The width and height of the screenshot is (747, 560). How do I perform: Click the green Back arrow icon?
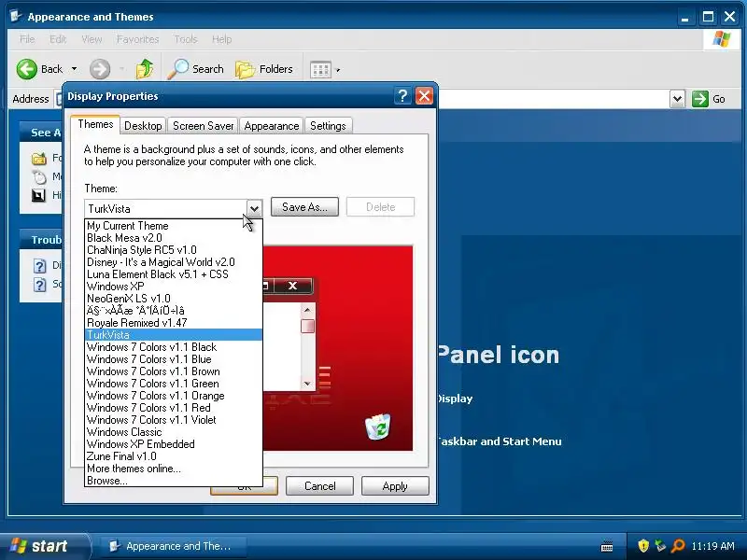pos(27,69)
